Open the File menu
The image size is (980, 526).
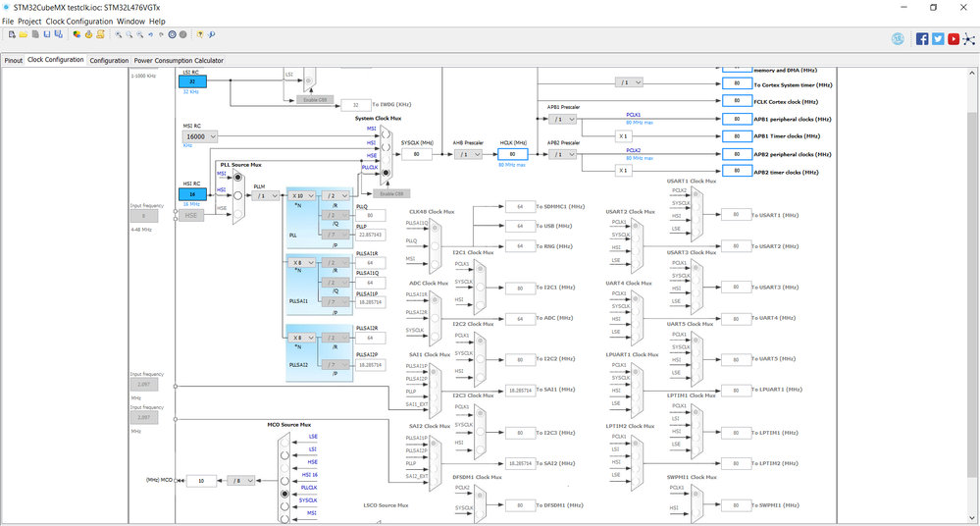[x=8, y=22]
